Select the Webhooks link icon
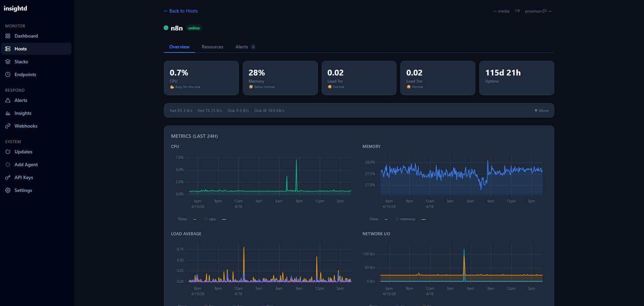Viewport: 644px width, 306px height. 8,126
